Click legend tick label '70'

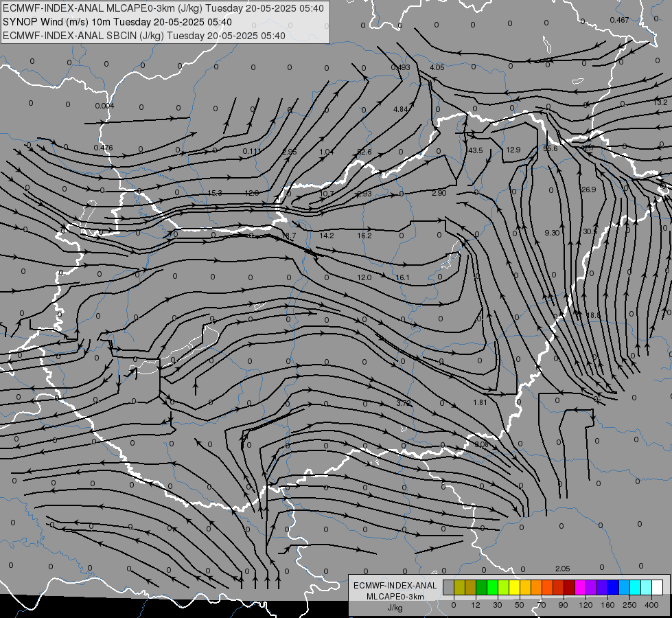pos(542,605)
